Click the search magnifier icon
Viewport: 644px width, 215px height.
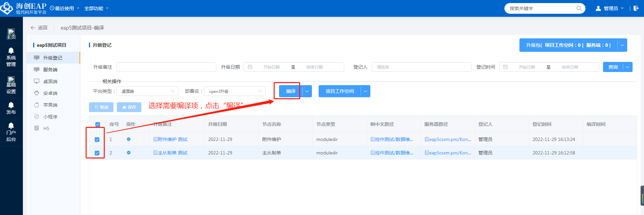tap(579, 8)
